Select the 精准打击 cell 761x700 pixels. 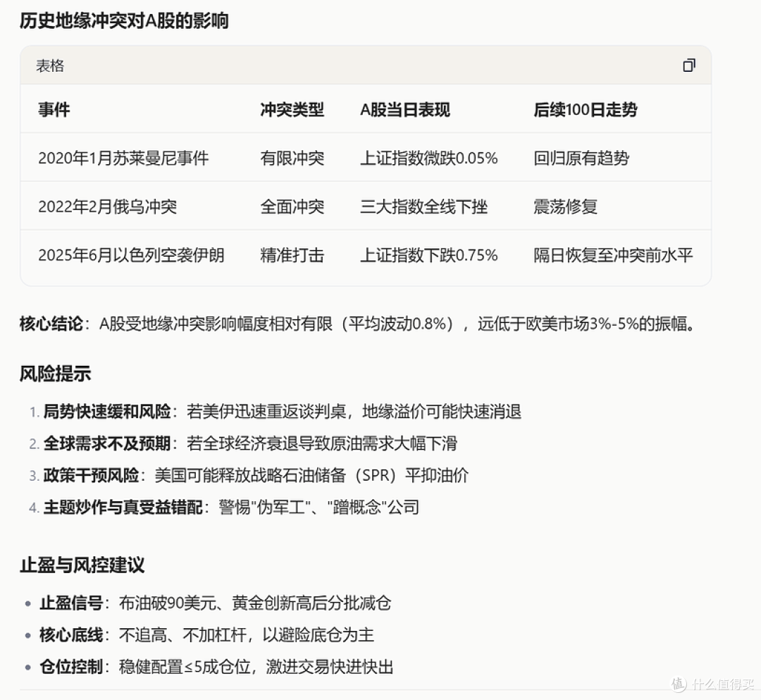click(x=292, y=255)
